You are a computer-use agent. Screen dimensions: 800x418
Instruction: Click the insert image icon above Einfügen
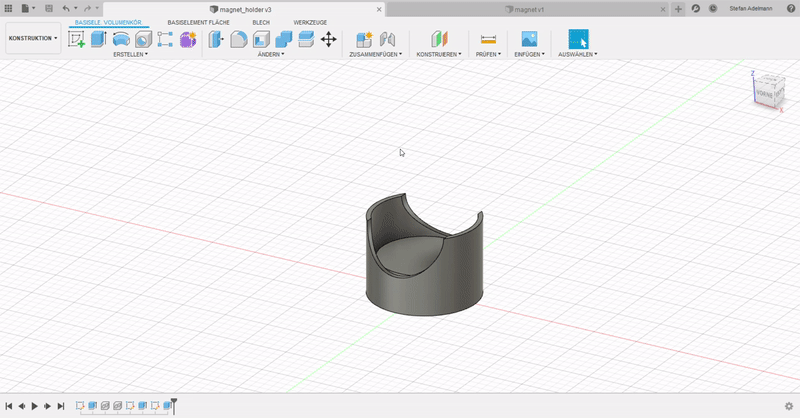coord(529,40)
